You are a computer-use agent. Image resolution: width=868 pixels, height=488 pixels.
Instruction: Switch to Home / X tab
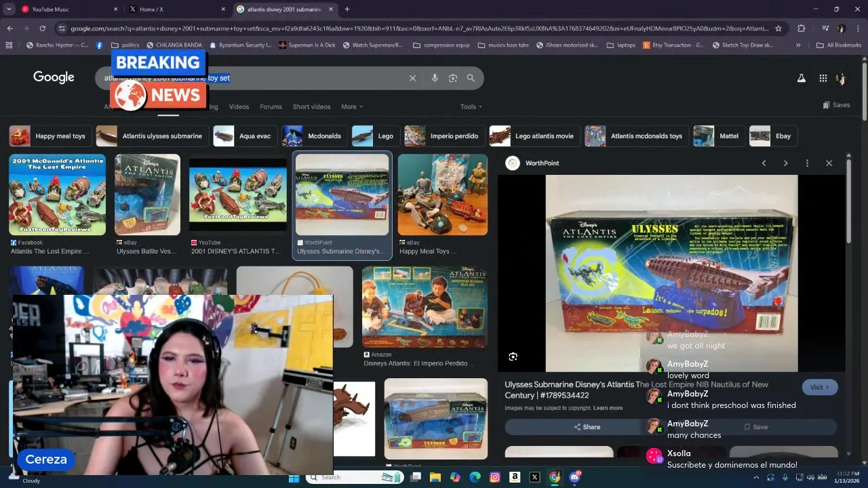[176, 9]
